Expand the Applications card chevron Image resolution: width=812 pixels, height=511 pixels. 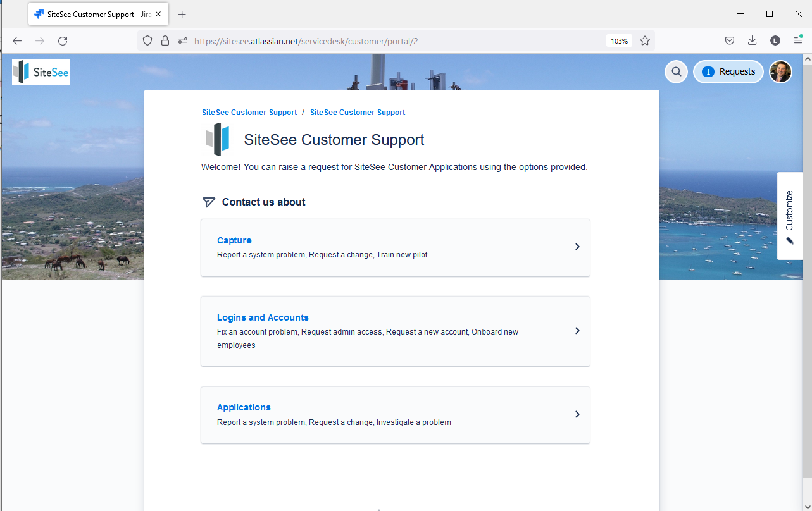coord(577,414)
